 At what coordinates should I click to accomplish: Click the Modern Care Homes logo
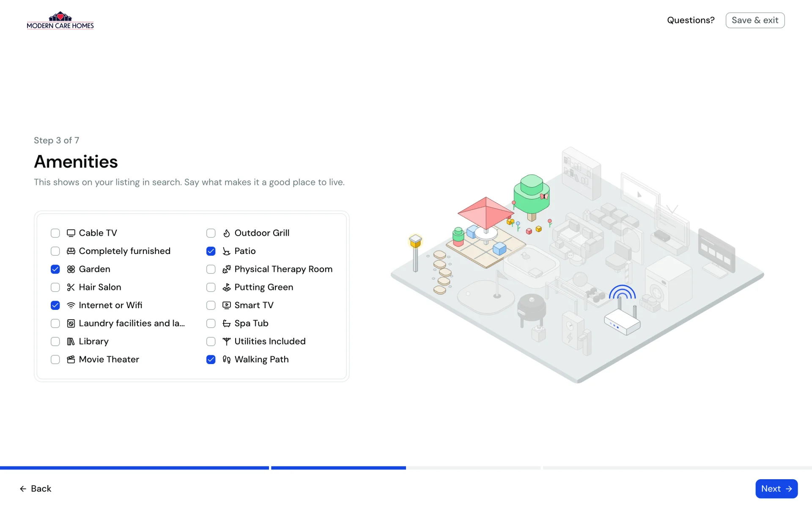tap(60, 20)
